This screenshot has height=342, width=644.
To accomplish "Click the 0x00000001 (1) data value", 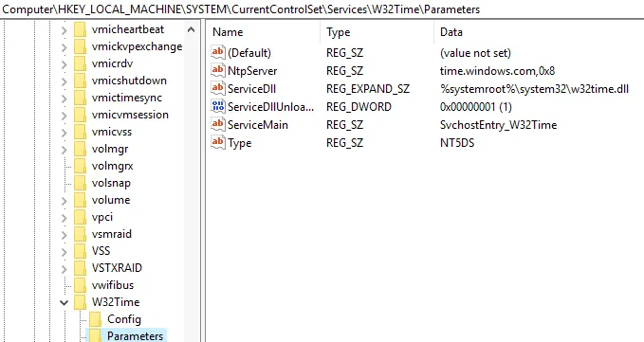I will (475, 107).
